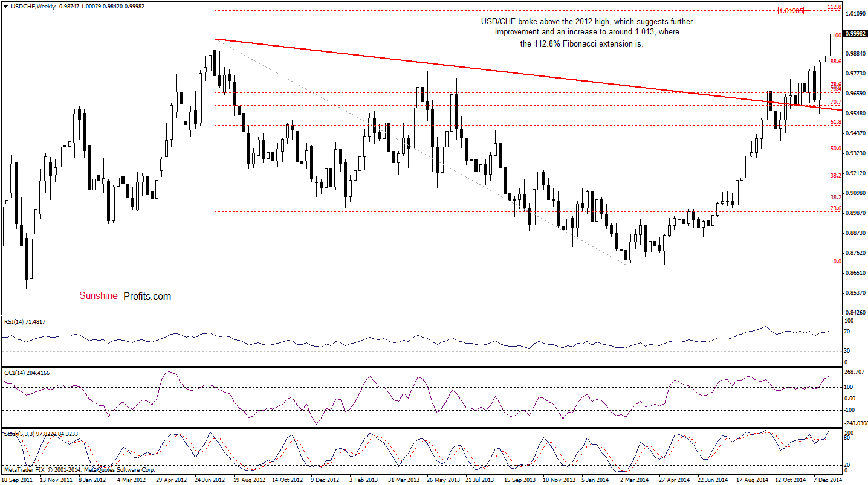This screenshot has width=868, height=485.
Task: Click the 61.8 Fibonacci level label
Action: (836, 122)
